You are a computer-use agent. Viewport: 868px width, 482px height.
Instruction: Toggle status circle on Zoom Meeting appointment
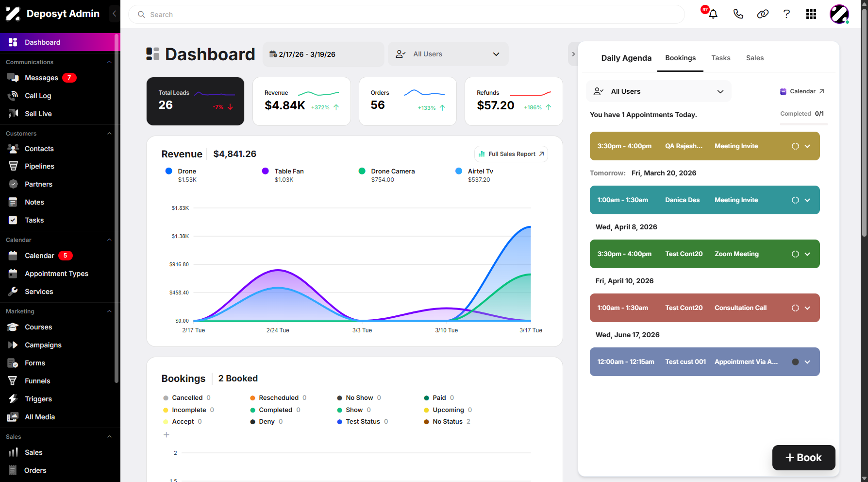point(795,254)
